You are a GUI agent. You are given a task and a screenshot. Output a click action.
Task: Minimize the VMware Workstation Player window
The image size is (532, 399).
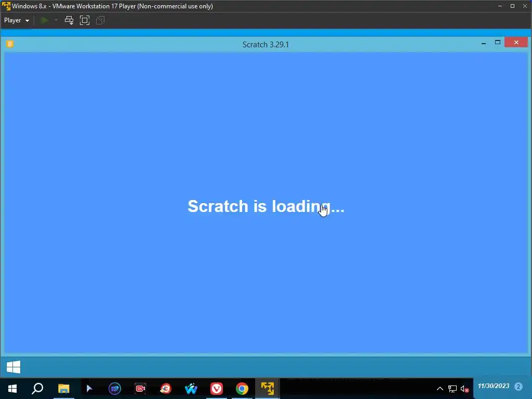pyautogui.click(x=500, y=6)
